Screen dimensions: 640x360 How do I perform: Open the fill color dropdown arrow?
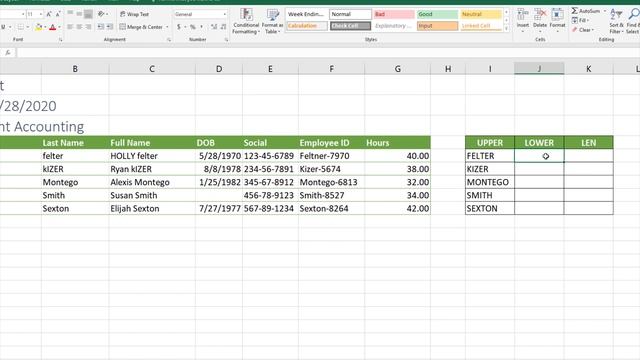44,27
